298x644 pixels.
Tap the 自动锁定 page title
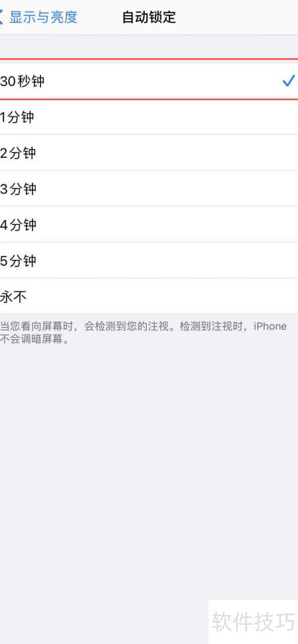pyautogui.click(x=149, y=17)
